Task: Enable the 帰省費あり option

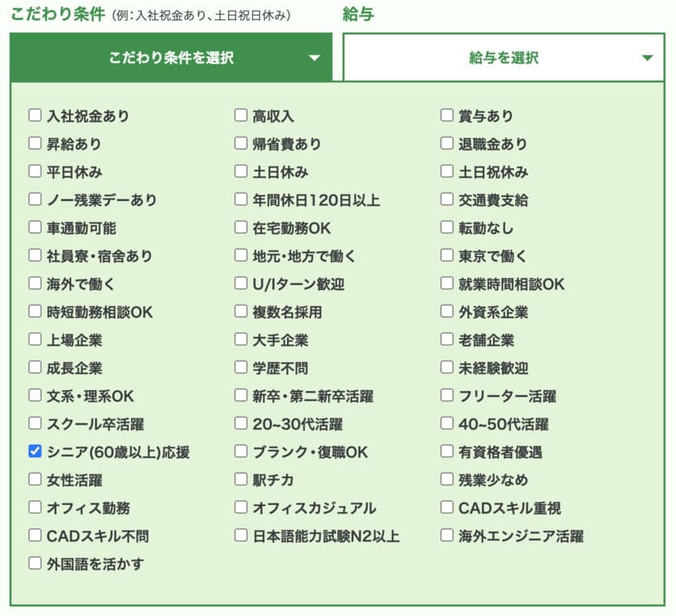Action: click(x=241, y=143)
